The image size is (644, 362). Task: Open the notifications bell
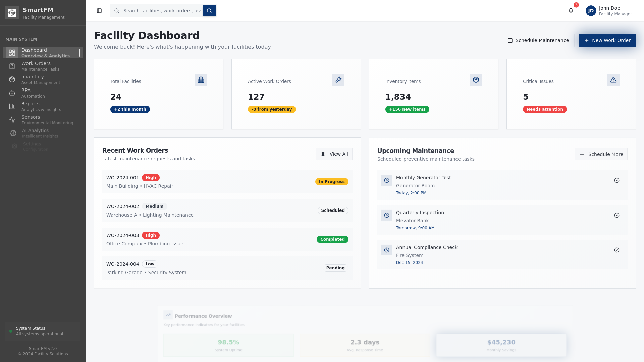click(571, 11)
